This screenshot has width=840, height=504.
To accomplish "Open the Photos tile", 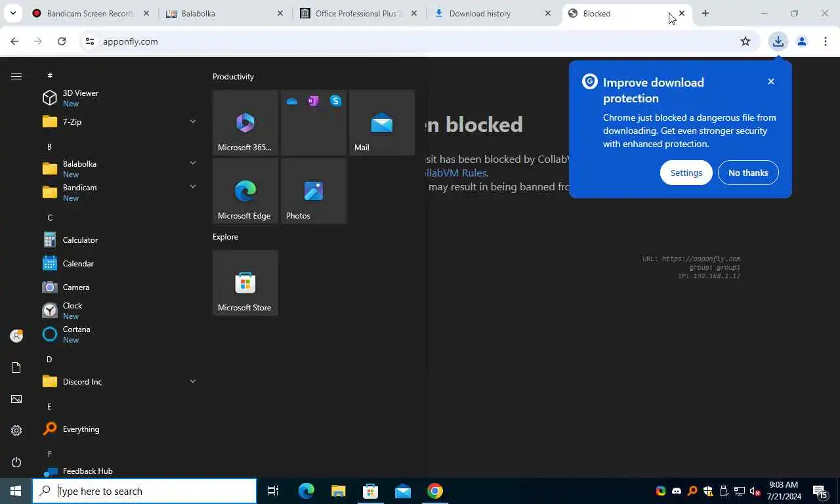I will coord(314,191).
